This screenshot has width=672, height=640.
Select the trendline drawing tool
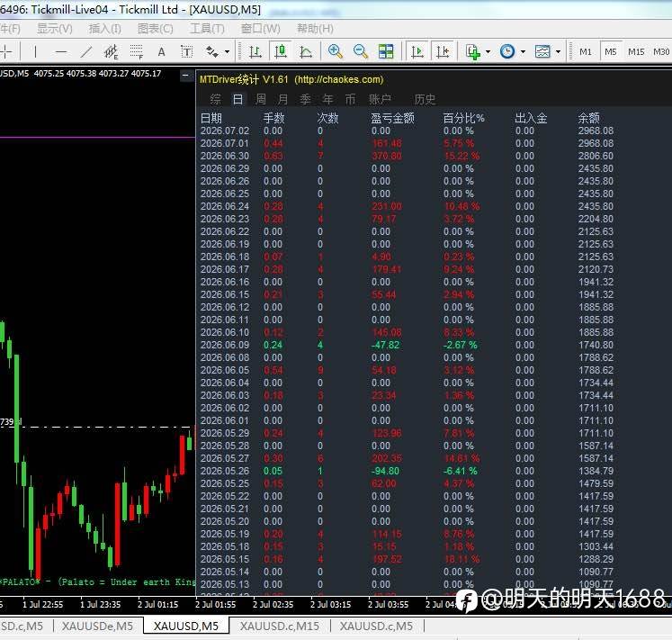pos(86,52)
